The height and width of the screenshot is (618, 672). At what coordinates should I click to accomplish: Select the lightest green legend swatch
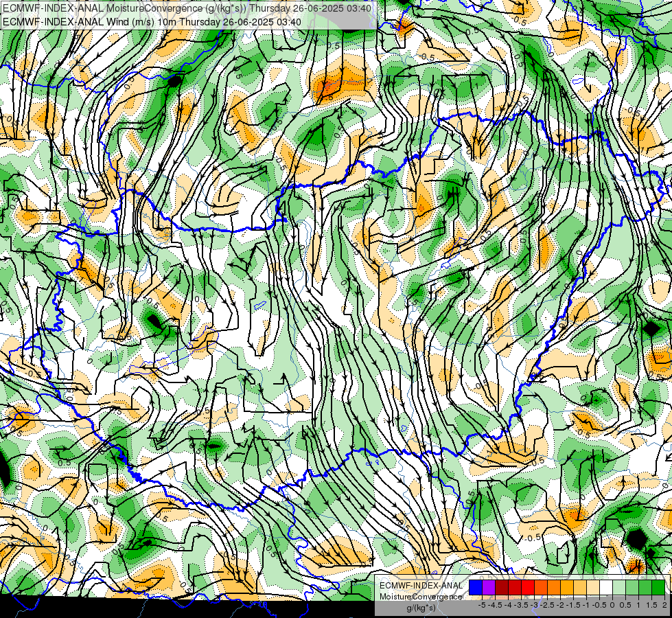[x=619, y=587]
